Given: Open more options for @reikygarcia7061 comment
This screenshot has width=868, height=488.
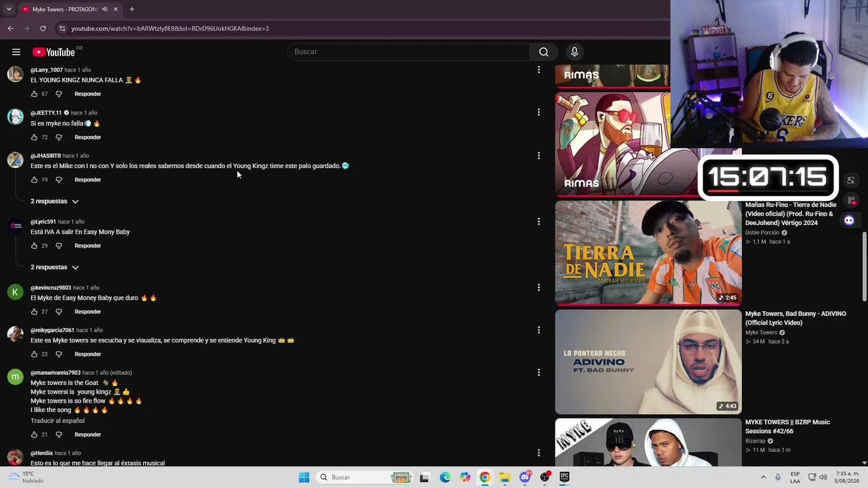Looking at the screenshot, I should point(538,330).
